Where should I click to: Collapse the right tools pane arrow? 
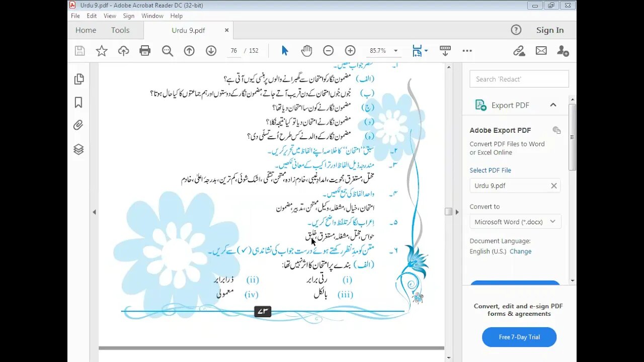457,212
